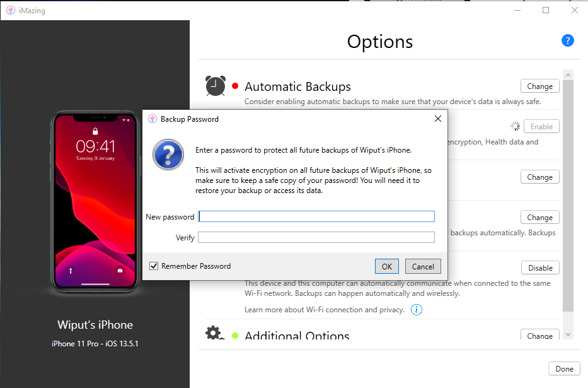588x388 pixels.
Task: Click the Automatic Backups alarm clock icon
Action: click(216, 86)
